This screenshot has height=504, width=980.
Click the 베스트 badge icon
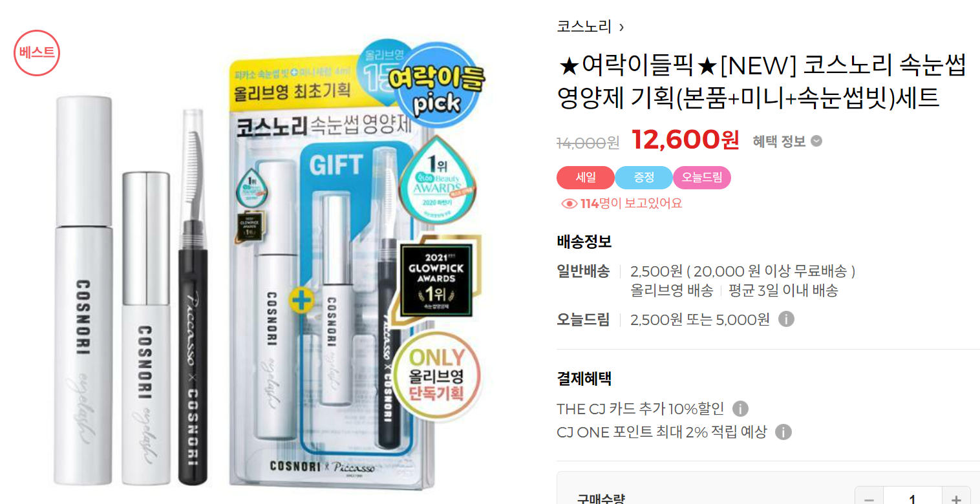click(37, 53)
